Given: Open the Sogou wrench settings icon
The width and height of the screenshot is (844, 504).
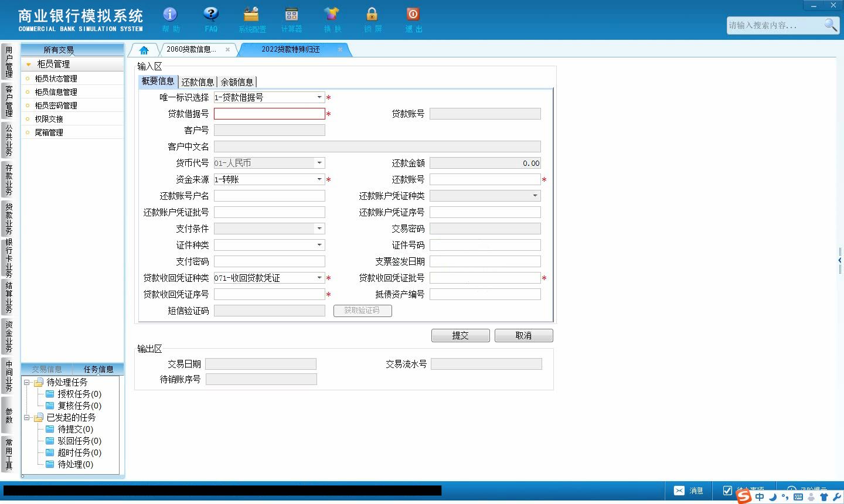Looking at the screenshot, I should coord(836,497).
